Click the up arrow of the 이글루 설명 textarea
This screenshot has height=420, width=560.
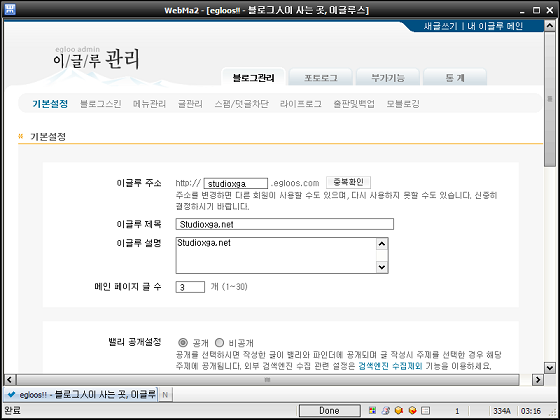[382, 244]
